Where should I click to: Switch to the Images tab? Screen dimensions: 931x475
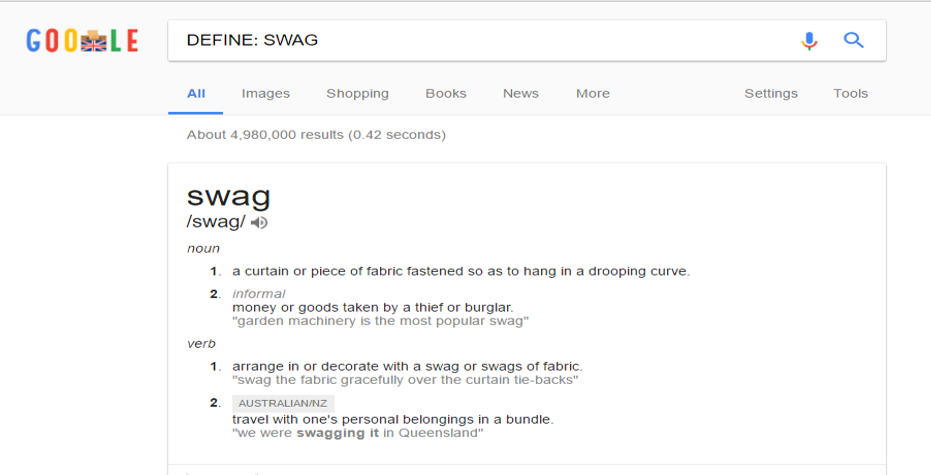point(265,93)
